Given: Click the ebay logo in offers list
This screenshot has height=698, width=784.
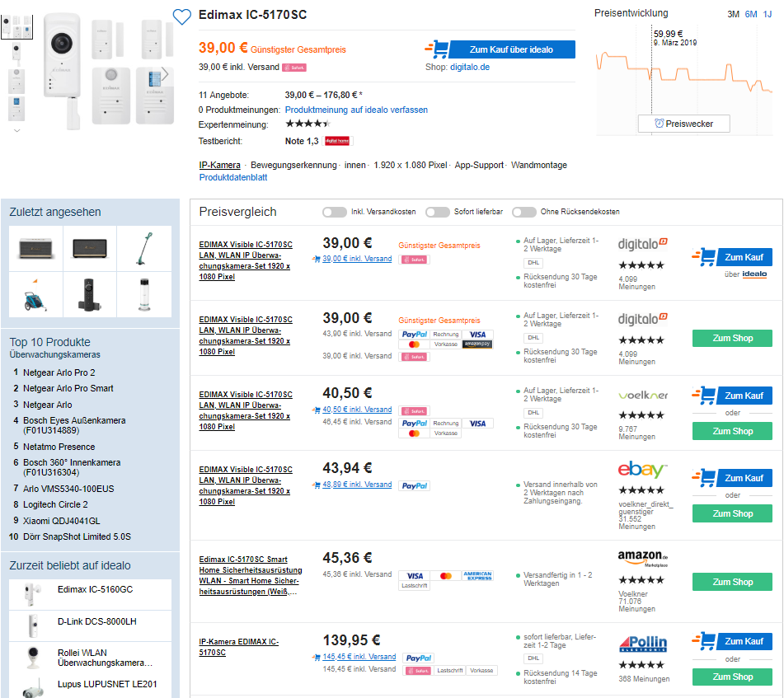Looking at the screenshot, I should click(642, 471).
